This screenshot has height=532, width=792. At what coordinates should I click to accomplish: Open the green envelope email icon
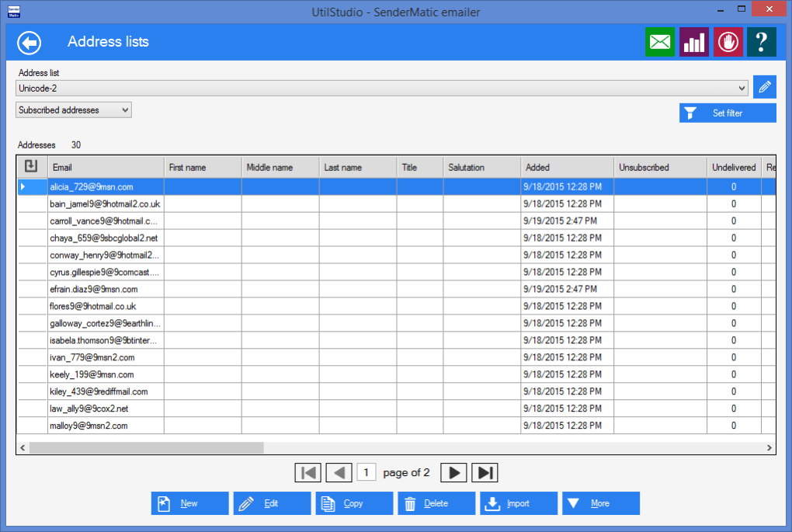tap(660, 42)
